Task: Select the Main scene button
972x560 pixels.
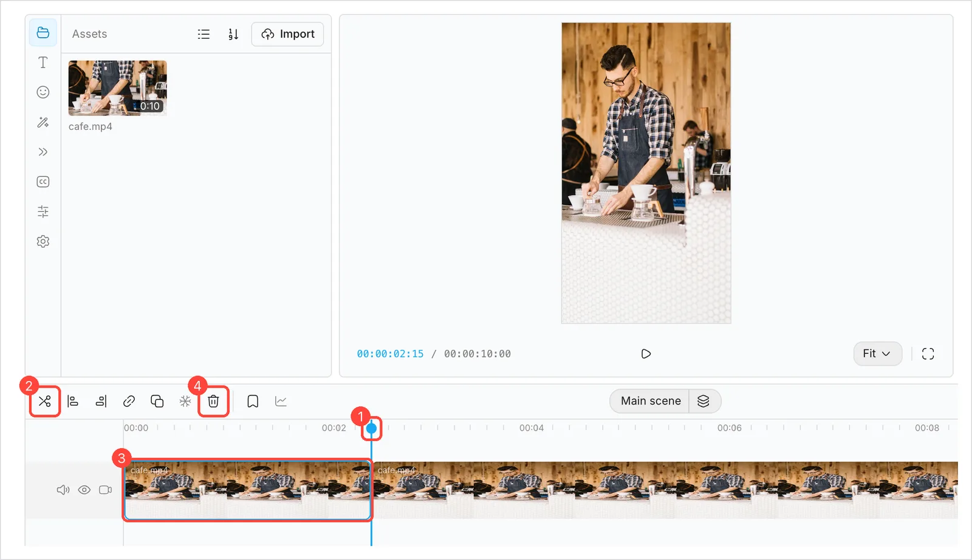Action: pos(650,401)
